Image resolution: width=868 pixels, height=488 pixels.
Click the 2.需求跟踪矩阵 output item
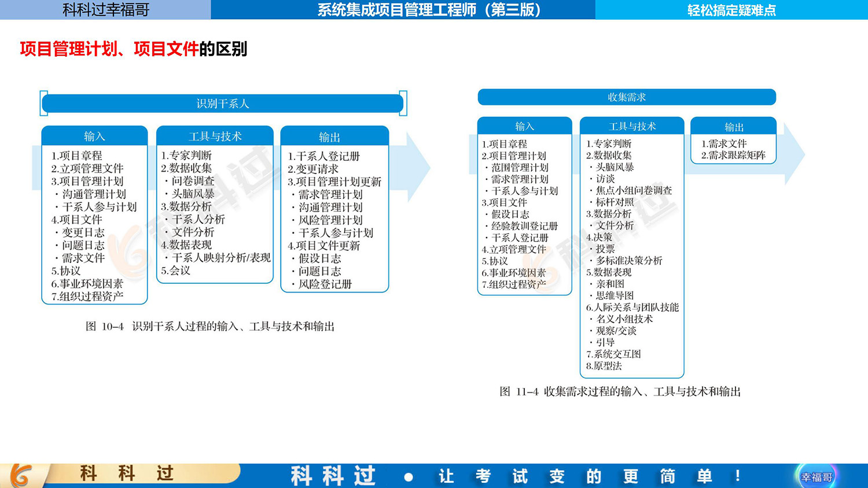733,155
